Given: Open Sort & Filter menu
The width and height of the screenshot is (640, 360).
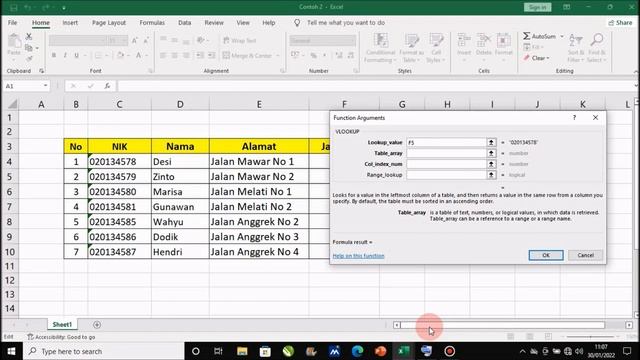Looking at the screenshot, I should pyautogui.click(x=576, y=48).
